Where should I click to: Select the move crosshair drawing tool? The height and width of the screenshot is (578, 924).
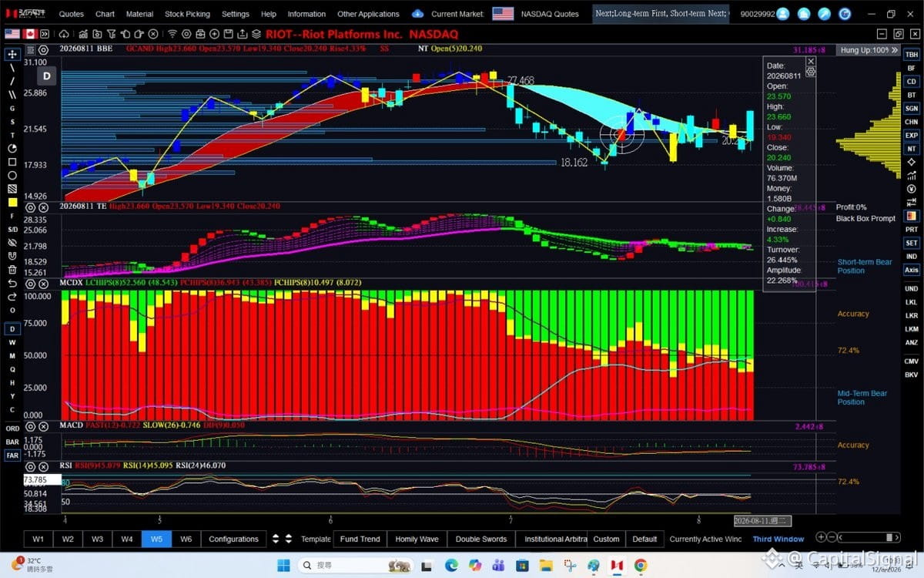[12, 54]
